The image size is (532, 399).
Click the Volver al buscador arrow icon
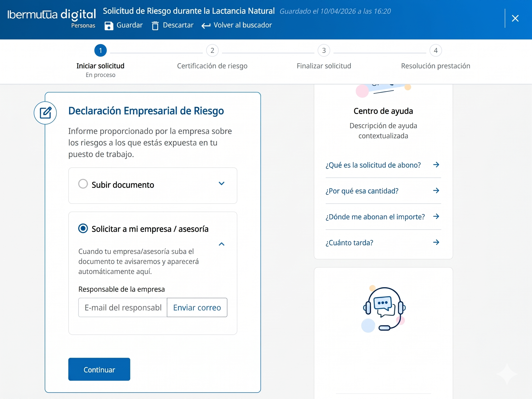(x=206, y=25)
